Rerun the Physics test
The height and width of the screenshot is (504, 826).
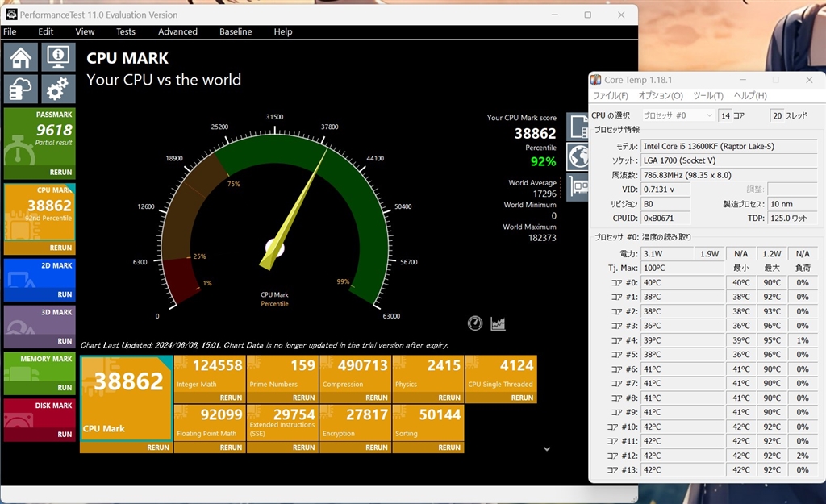[x=448, y=398]
